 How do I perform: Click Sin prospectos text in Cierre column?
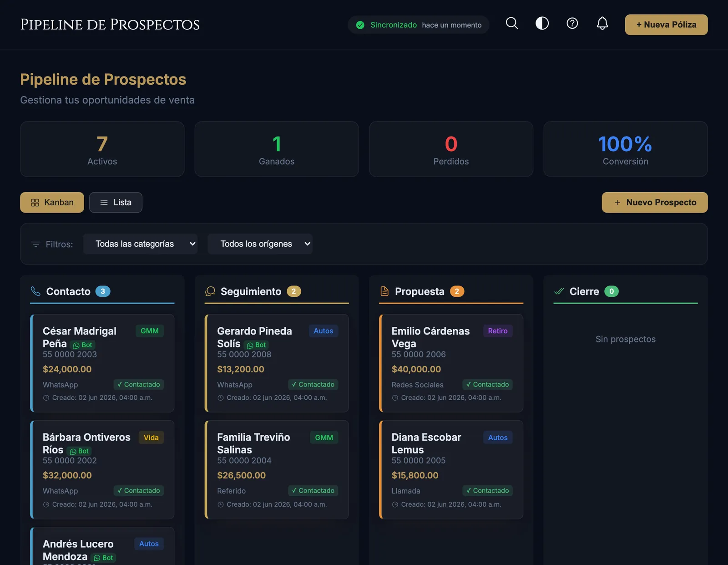point(626,339)
